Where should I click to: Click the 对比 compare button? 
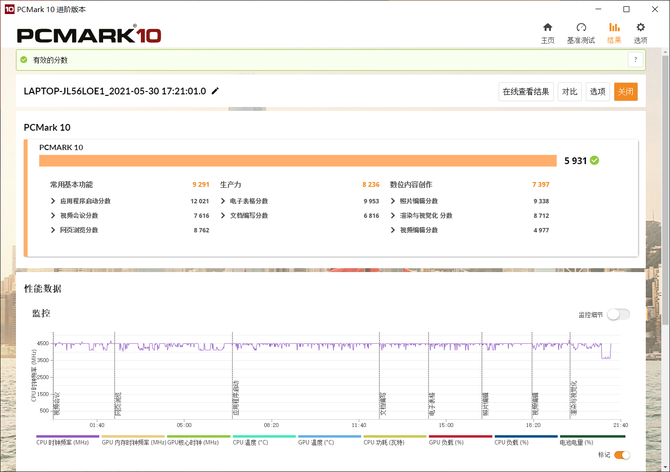tap(569, 91)
